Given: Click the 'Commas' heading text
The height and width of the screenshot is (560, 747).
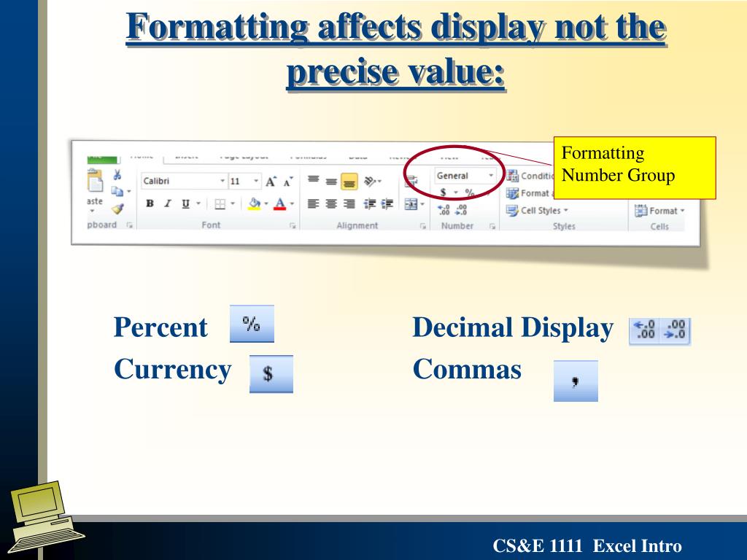Looking at the screenshot, I should tap(467, 370).
